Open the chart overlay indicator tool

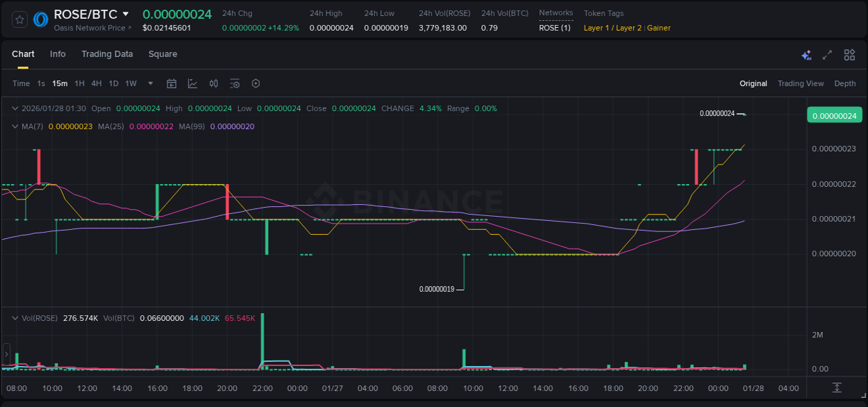[192, 83]
